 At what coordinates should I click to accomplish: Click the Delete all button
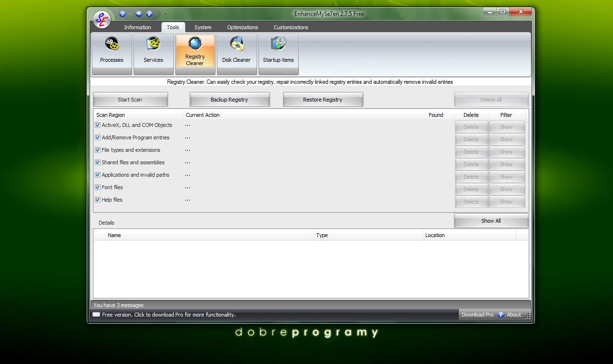491,100
